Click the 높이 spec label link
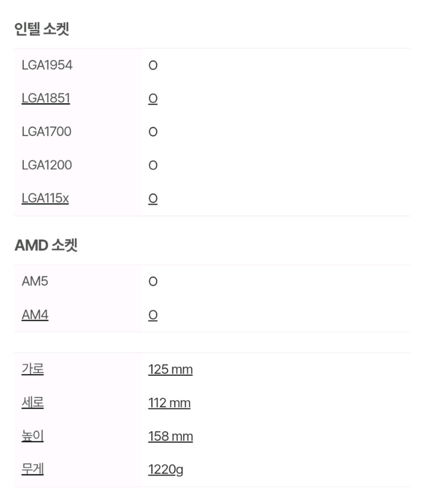 coord(33,437)
